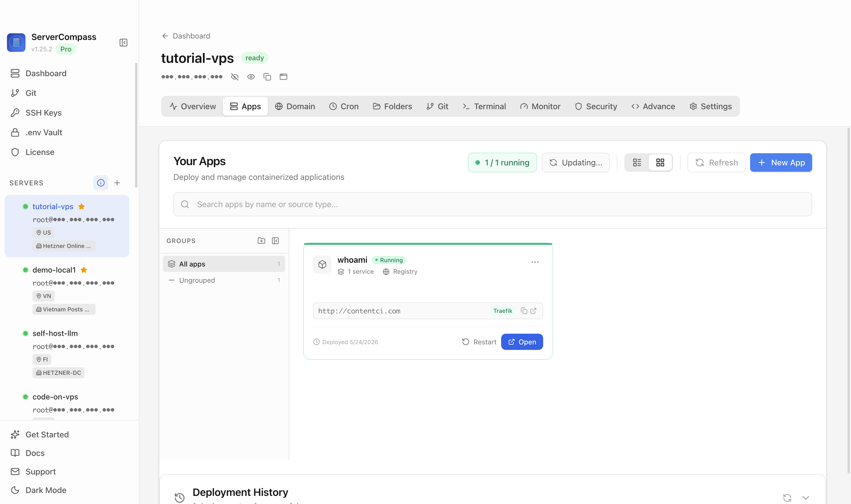
Task: Add a new server with plus icon
Action: click(117, 183)
